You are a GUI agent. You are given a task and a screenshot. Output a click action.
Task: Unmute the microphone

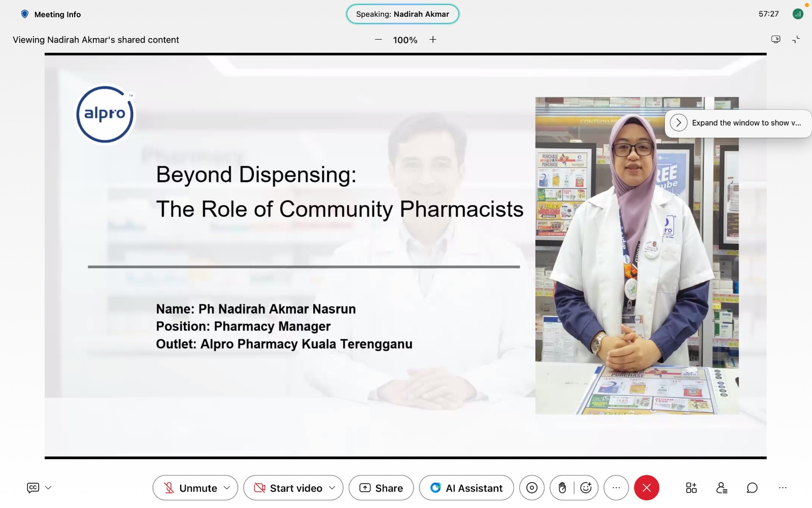click(x=190, y=488)
